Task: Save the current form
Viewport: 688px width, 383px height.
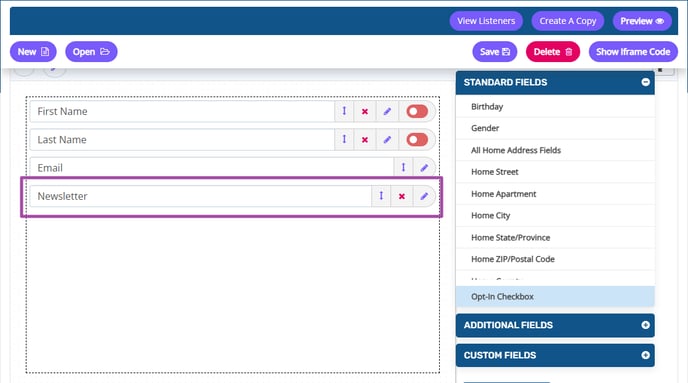Action: [x=495, y=52]
